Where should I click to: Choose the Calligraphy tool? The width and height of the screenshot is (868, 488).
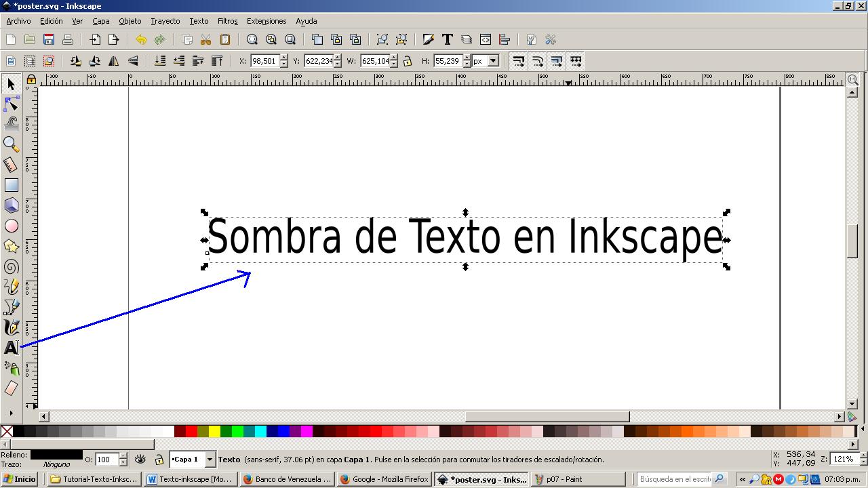(x=11, y=327)
